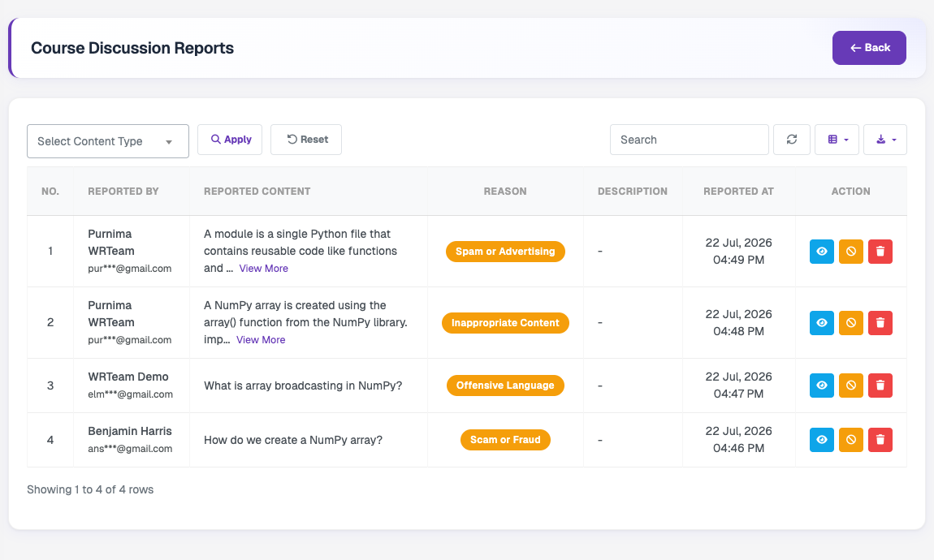The height and width of the screenshot is (560, 934).
Task: Click orange ban icon for Offensive Language report
Action: 850,385
